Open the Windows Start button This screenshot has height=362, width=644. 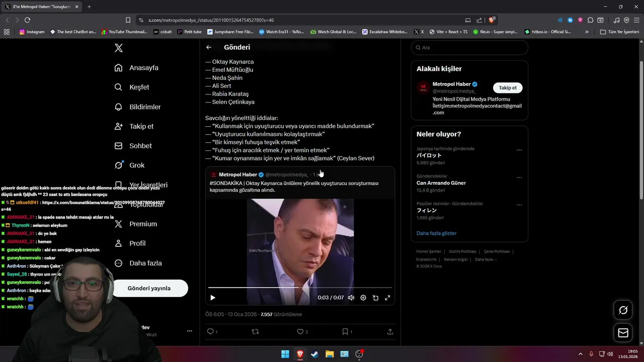(x=285, y=354)
